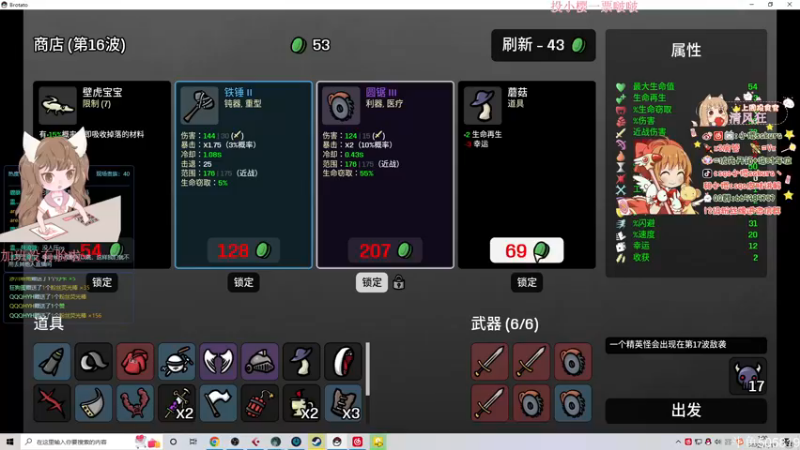The width and height of the screenshot is (800, 450).
Task: Select the 蘑菇 mushroom icon in shop card
Action: [483, 105]
